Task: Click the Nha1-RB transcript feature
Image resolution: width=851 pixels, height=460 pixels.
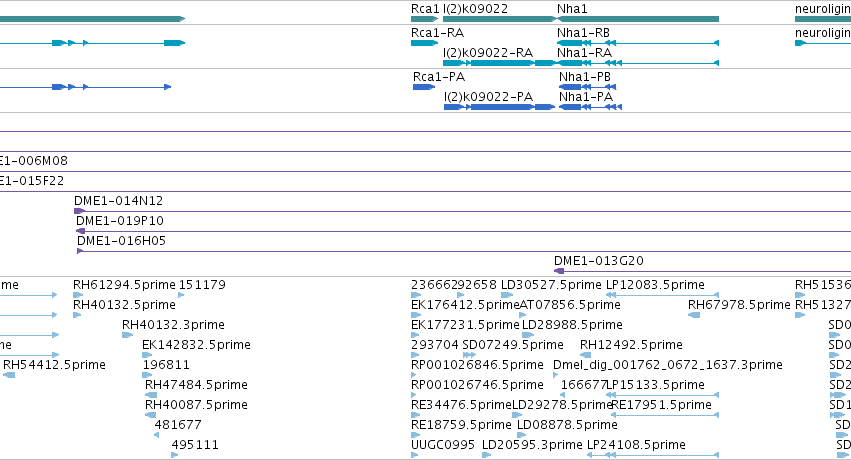Action: pyautogui.click(x=638, y=43)
